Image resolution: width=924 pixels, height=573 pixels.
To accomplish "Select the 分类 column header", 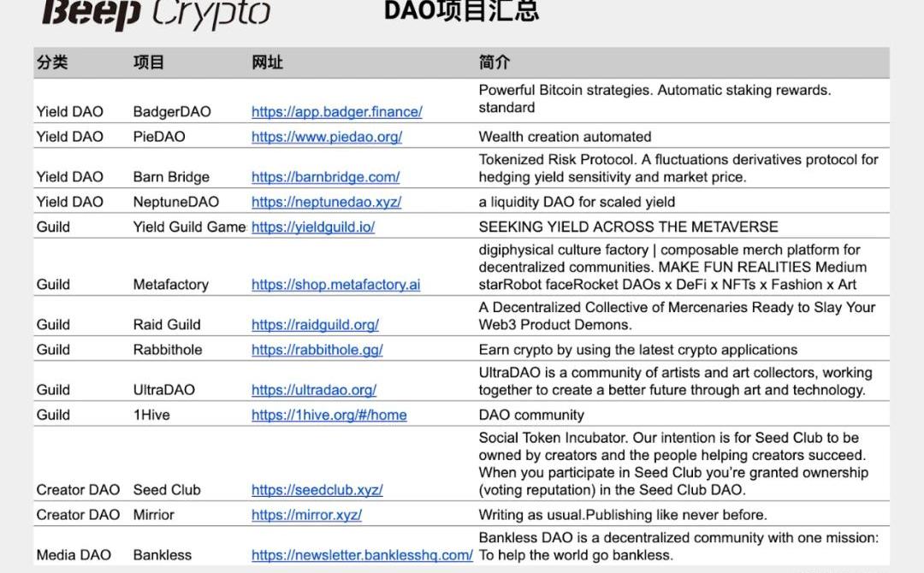I will (52, 62).
